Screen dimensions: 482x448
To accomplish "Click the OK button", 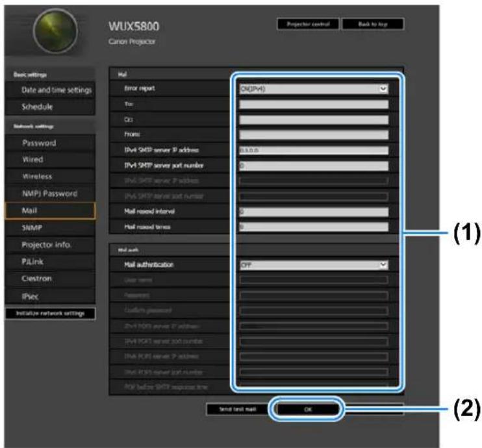I will pyautogui.click(x=308, y=409).
